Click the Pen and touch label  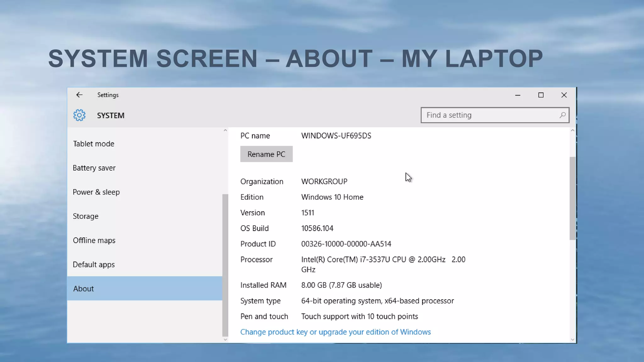(x=264, y=316)
